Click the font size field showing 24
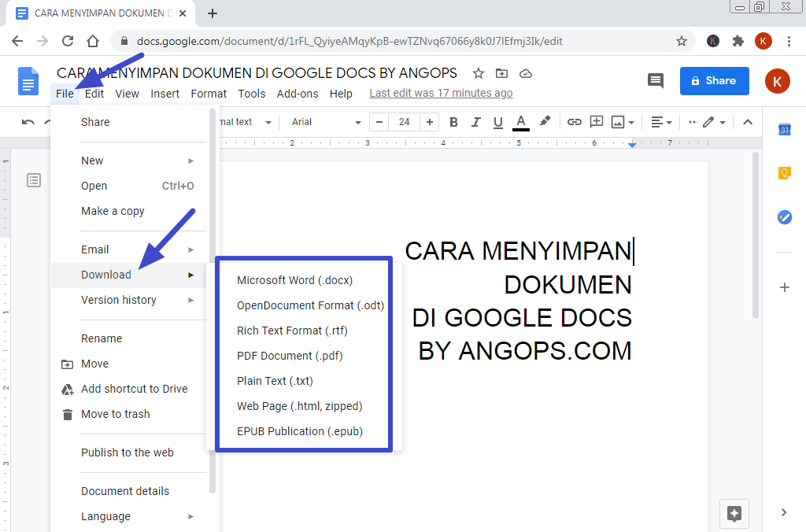The image size is (806, 532). click(404, 122)
